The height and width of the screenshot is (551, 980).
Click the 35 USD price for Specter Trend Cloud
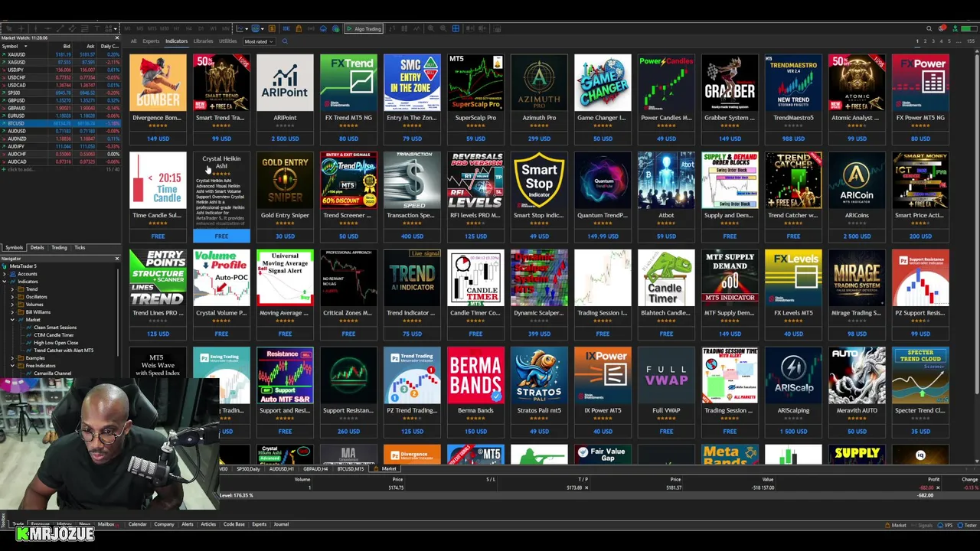coord(920,432)
